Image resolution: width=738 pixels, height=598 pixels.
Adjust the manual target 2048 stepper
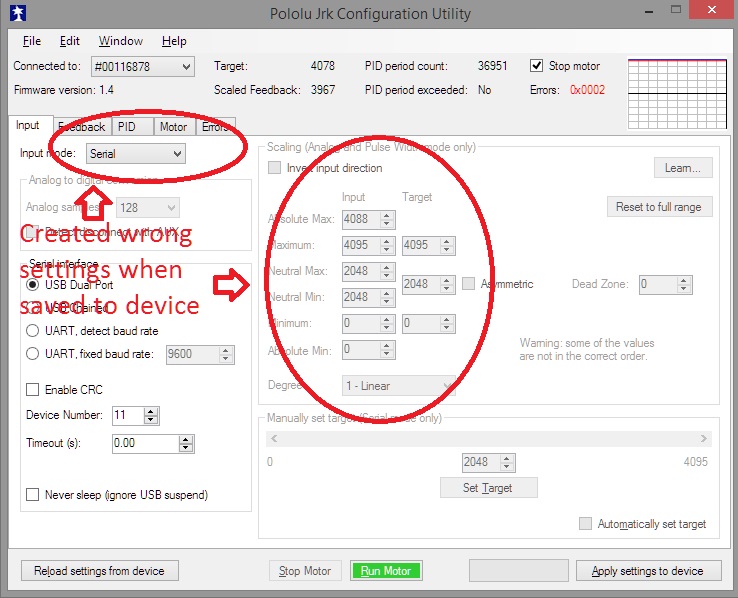[507, 462]
